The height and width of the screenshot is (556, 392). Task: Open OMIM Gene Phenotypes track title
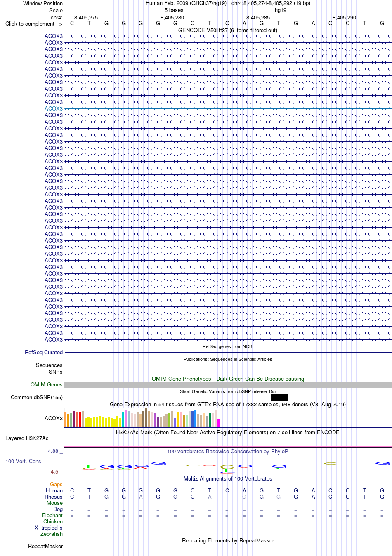coord(228,379)
